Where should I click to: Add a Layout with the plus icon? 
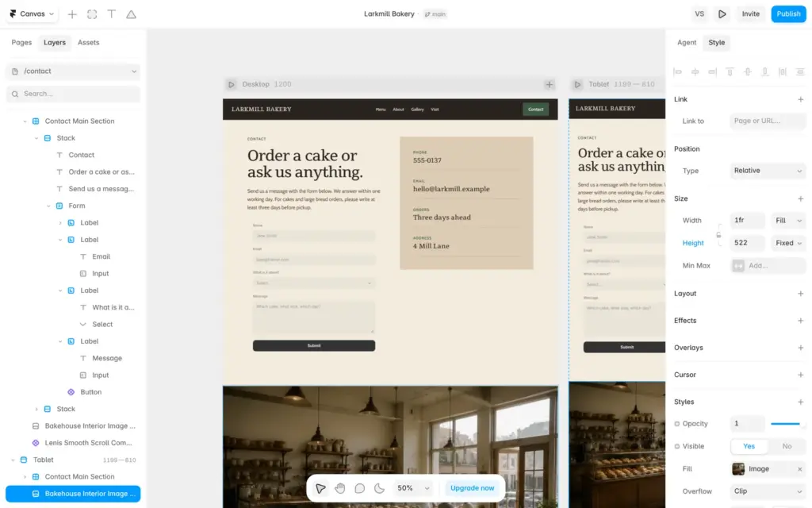click(x=800, y=294)
